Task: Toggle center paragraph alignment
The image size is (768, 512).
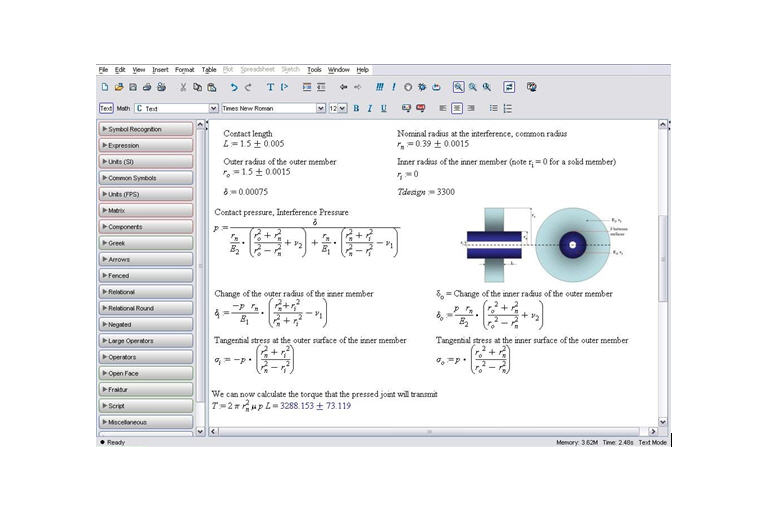Action: (x=457, y=108)
